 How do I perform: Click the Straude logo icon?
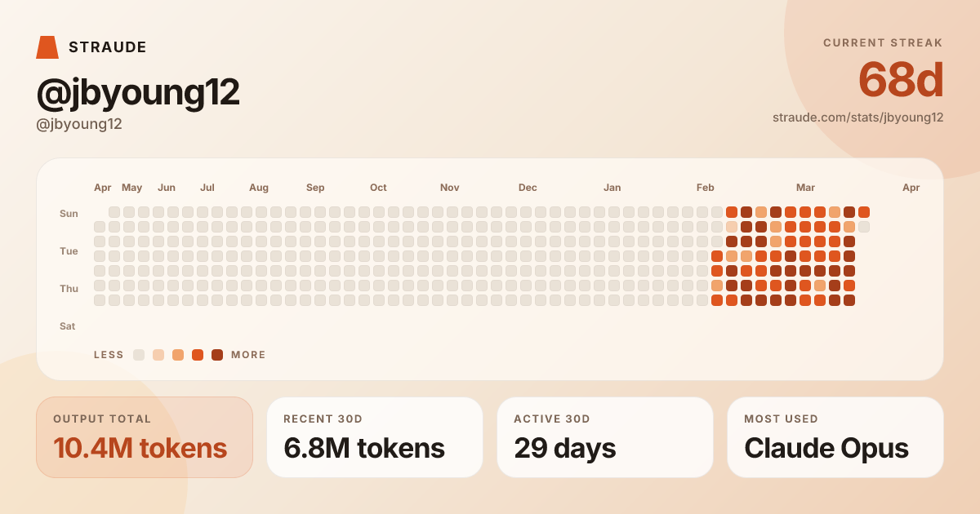pyautogui.click(x=47, y=47)
